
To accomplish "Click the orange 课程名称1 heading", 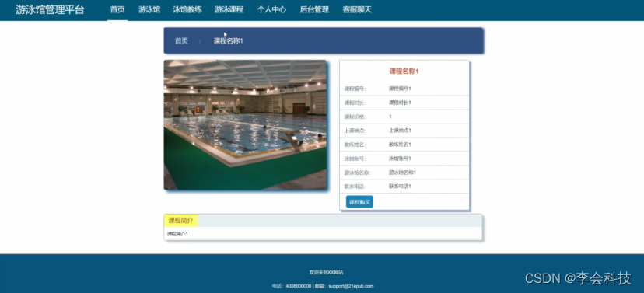I will pos(404,72).
